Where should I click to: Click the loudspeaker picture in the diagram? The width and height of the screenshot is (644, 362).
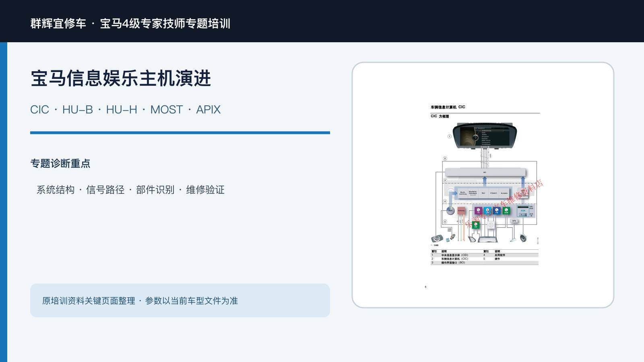pos(523,238)
